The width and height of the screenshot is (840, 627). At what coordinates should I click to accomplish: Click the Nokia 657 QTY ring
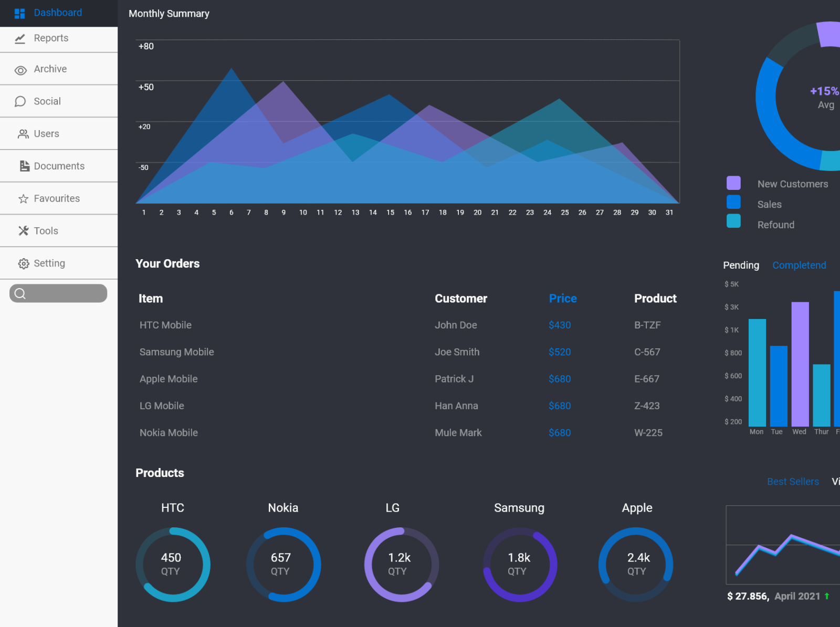pos(283,565)
